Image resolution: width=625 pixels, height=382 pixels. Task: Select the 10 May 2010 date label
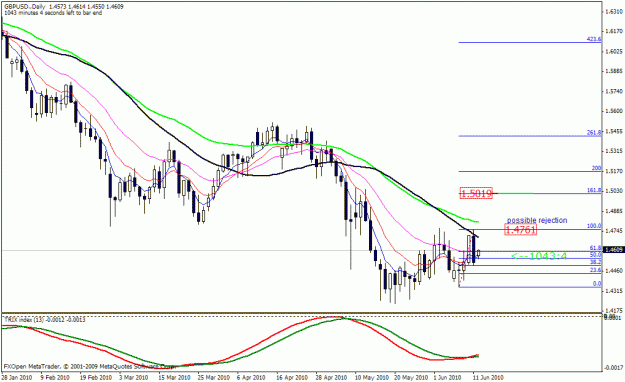point(372,377)
